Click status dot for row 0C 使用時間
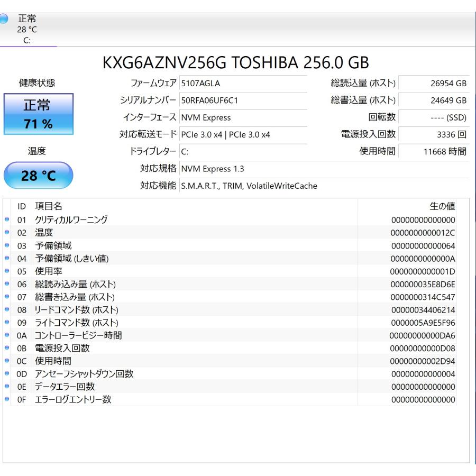 [7, 361]
